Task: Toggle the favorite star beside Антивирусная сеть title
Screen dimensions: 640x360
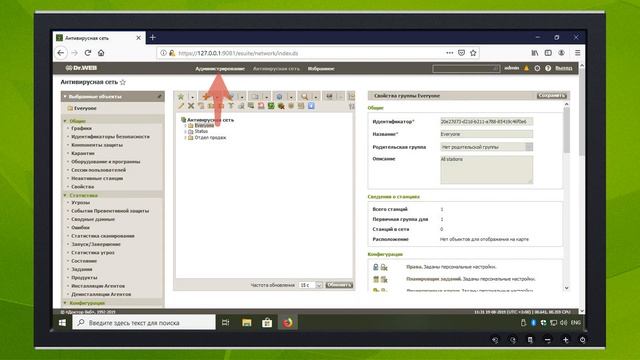Action: coord(123,82)
